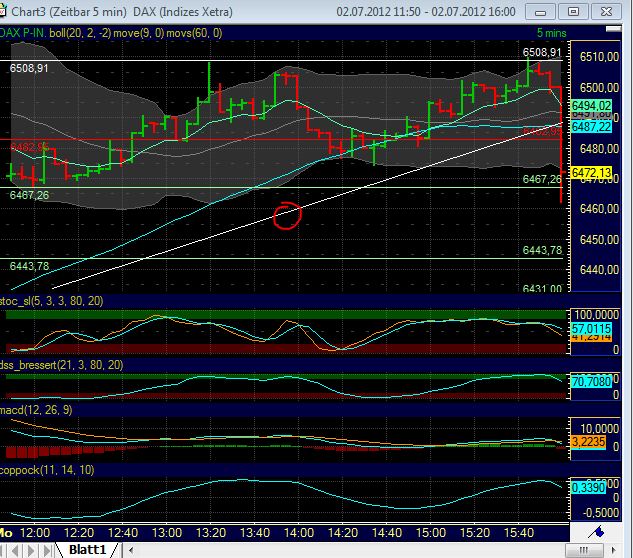Click the 6510,00 price axis label
633x558 pixels.
599,57
